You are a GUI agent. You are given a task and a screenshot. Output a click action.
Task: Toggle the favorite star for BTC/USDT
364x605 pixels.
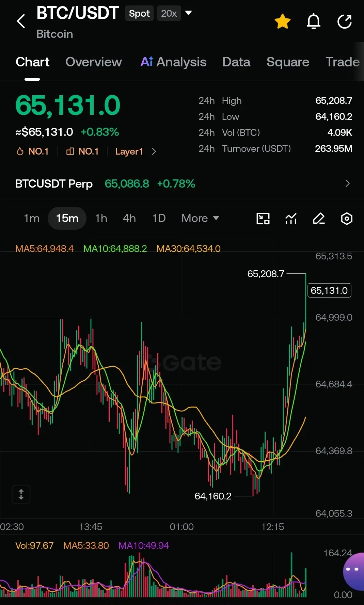(x=283, y=21)
